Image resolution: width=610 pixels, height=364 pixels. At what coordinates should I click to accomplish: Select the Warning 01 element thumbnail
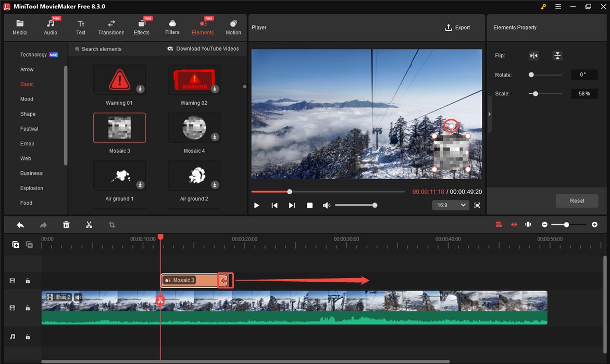click(x=119, y=79)
